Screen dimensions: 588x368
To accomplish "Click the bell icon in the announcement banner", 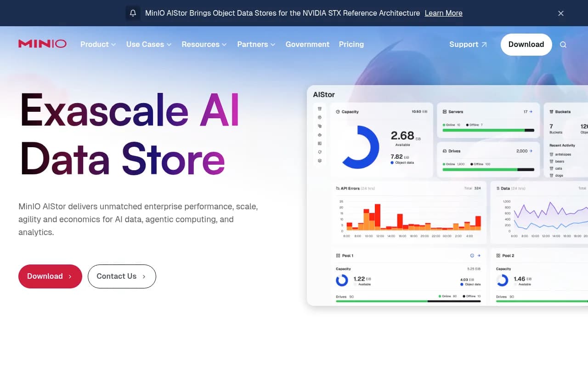I will pyautogui.click(x=133, y=13).
